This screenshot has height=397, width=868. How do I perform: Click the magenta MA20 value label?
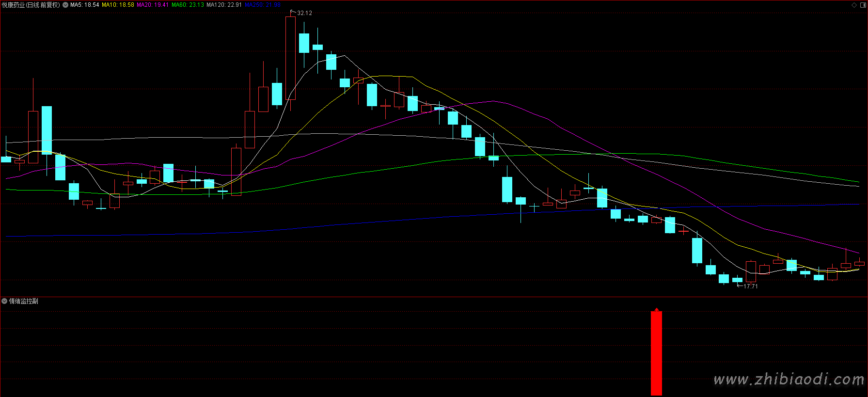click(153, 5)
